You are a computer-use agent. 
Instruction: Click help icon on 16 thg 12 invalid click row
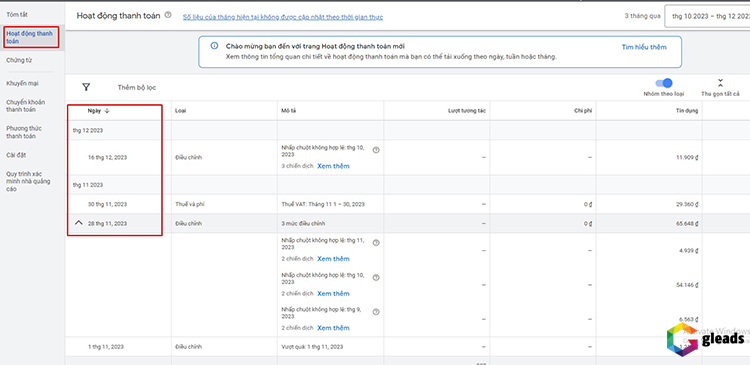[376, 150]
